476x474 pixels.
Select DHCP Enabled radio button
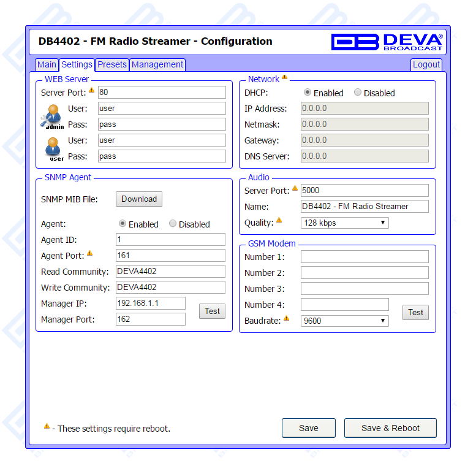point(308,93)
